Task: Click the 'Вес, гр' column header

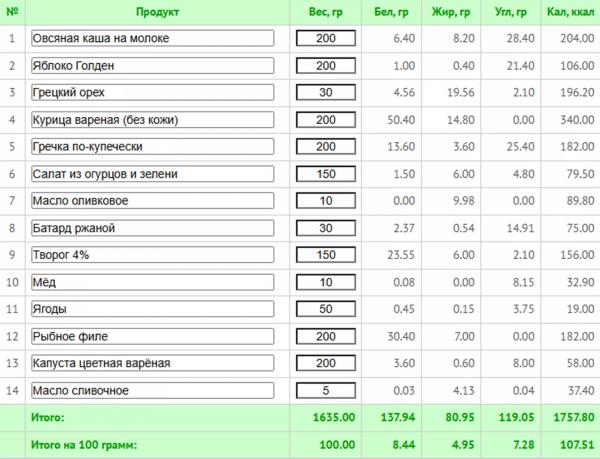Action: tap(326, 13)
